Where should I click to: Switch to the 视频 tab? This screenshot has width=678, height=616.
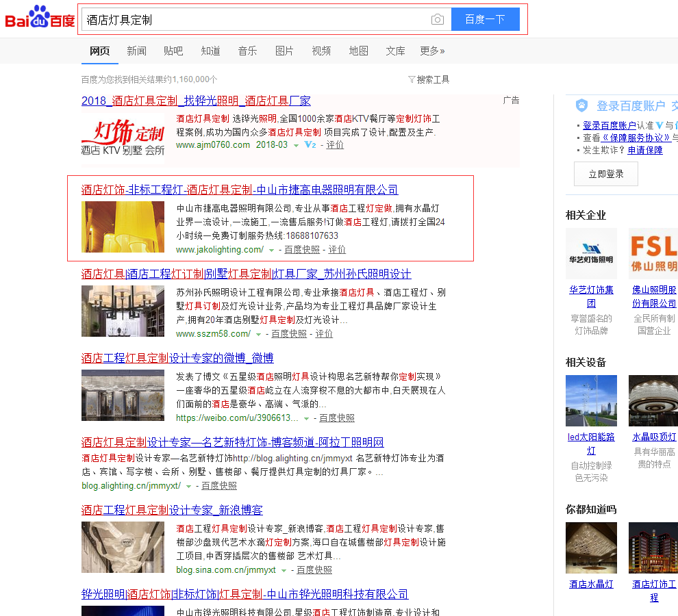[x=321, y=51]
